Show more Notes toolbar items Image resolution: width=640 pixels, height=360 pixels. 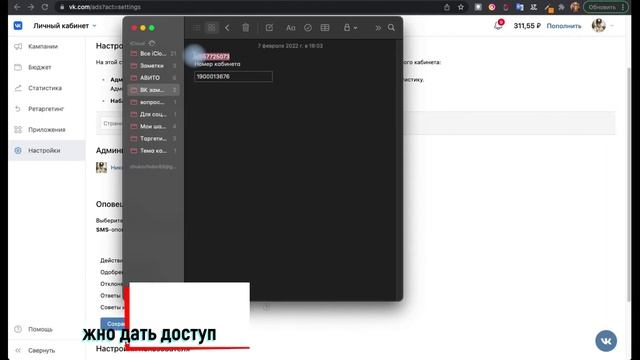click(378, 28)
